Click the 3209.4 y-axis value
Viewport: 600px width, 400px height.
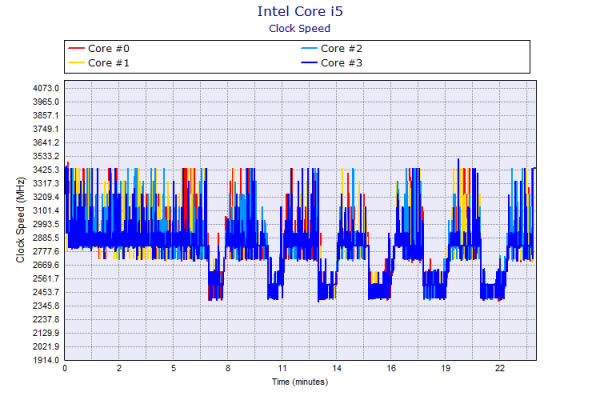(x=46, y=197)
